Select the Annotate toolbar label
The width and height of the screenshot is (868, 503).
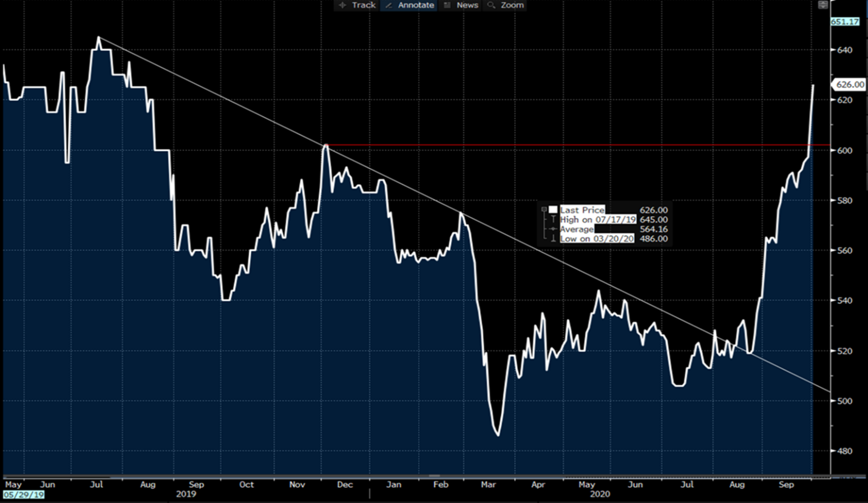click(416, 5)
